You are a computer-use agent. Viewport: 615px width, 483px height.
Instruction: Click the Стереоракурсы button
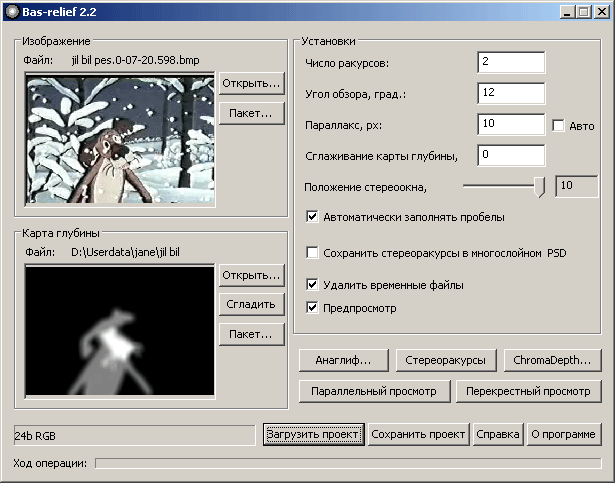coord(446,360)
